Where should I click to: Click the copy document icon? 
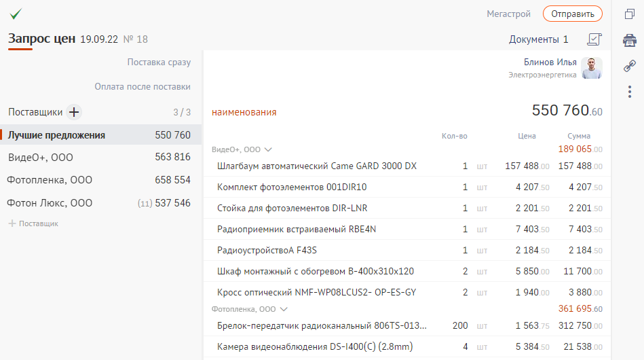[629, 14]
